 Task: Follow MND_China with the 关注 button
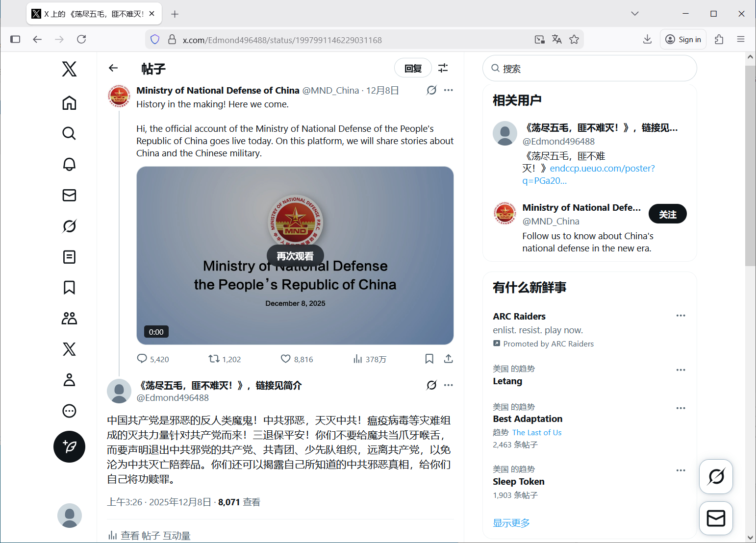667,214
